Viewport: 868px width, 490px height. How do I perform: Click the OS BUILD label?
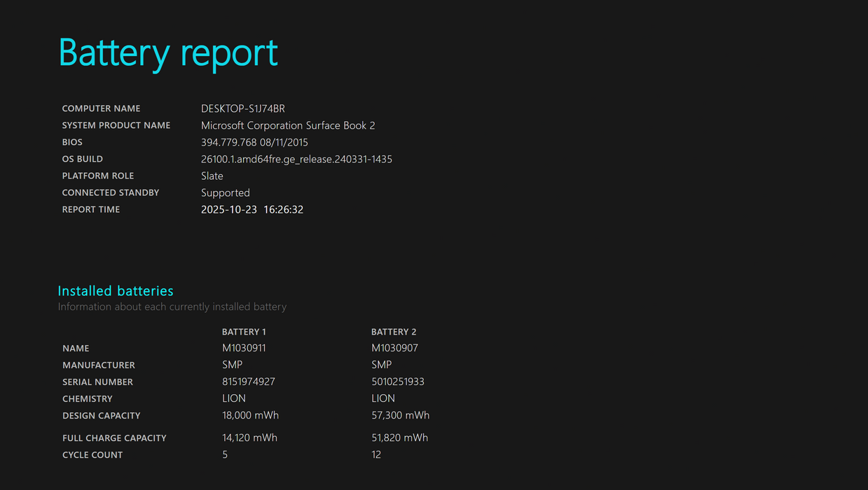[83, 159]
